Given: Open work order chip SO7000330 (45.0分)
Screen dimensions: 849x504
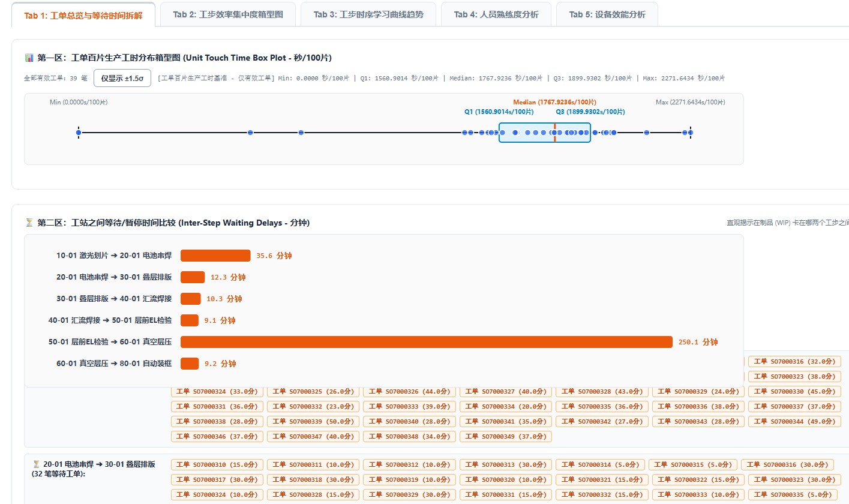Looking at the screenshot, I should click(x=794, y=392).
